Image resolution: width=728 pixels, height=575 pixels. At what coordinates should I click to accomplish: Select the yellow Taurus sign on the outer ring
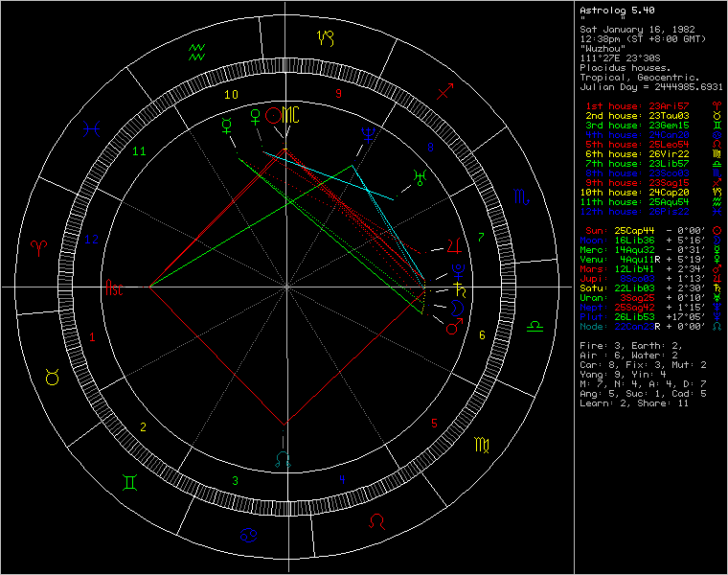[54, 378]
